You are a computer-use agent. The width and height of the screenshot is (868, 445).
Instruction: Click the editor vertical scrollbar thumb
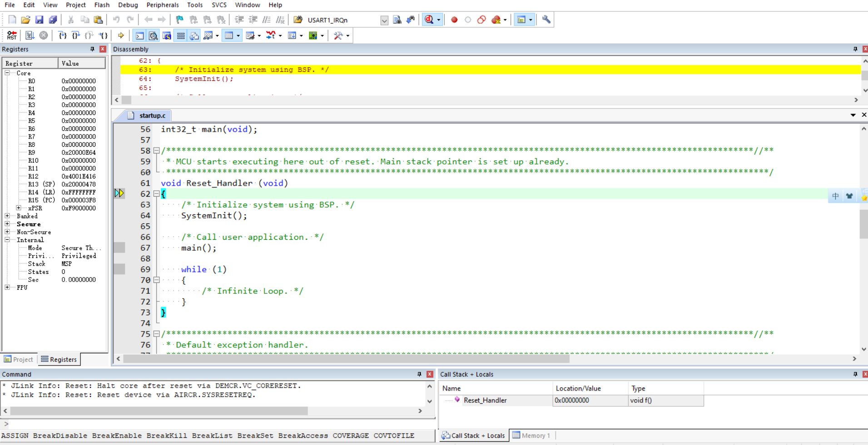(863, 223)
